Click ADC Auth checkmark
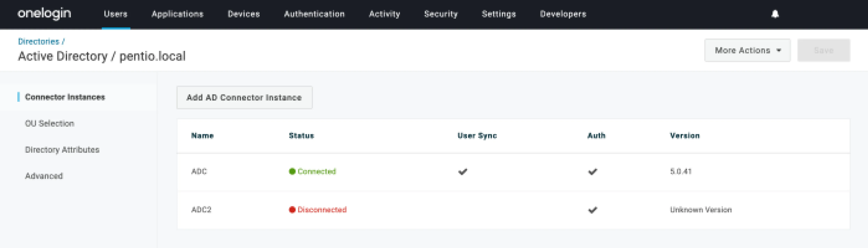The width and height of the screenshot is (868, 248). coord(592,172)
